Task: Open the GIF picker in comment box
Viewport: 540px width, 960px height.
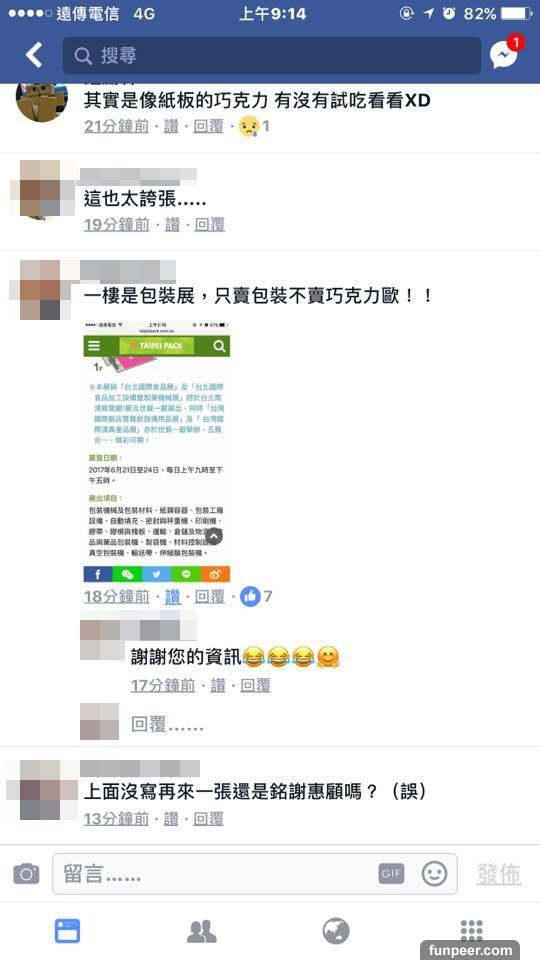Action: (391, 874)
